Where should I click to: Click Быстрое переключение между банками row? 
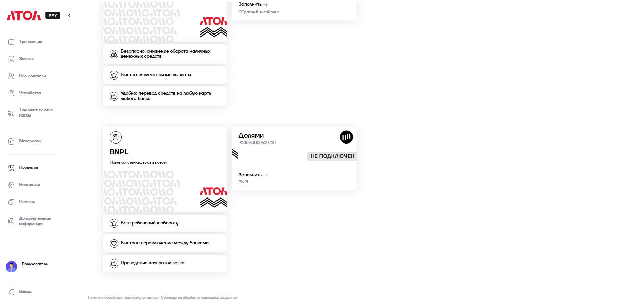coord(165,243)
